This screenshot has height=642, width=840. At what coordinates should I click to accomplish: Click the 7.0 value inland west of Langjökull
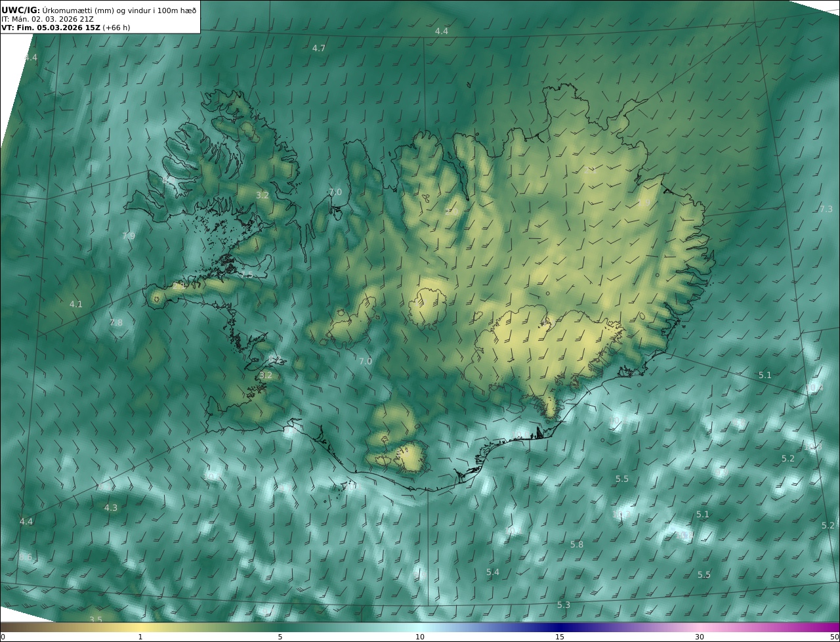point(366,362)
